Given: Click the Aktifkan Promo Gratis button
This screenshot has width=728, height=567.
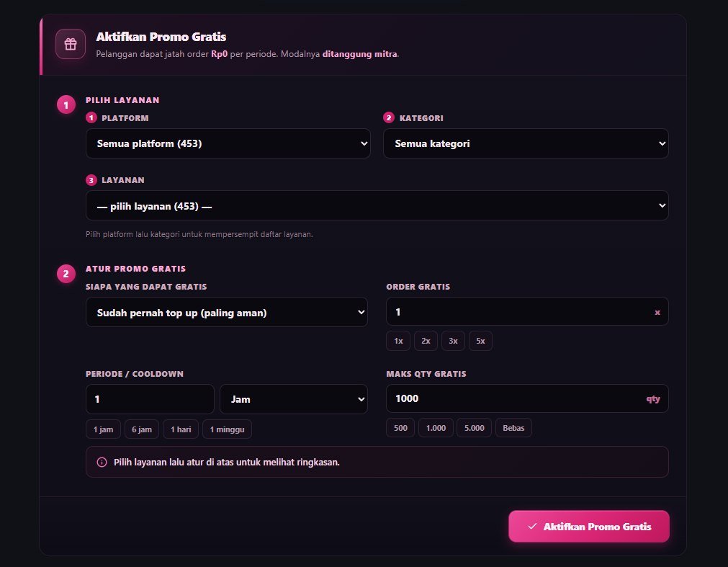Looking at the screenshot, I should point(589,526).
